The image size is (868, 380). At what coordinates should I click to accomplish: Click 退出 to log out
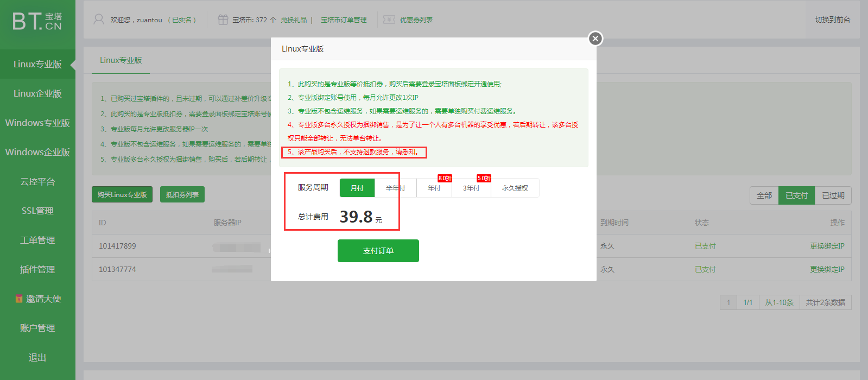click(37, 357)
